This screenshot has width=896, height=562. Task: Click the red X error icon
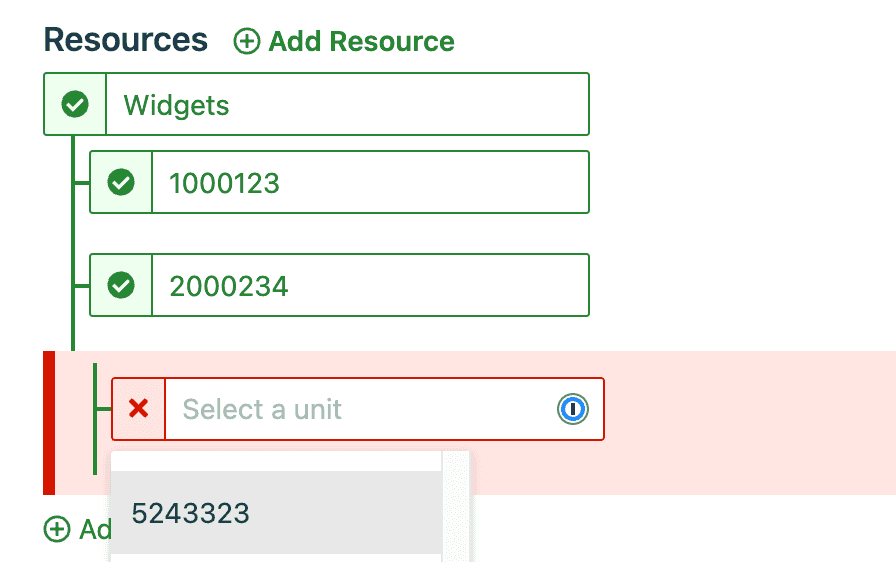coord(139,408)
